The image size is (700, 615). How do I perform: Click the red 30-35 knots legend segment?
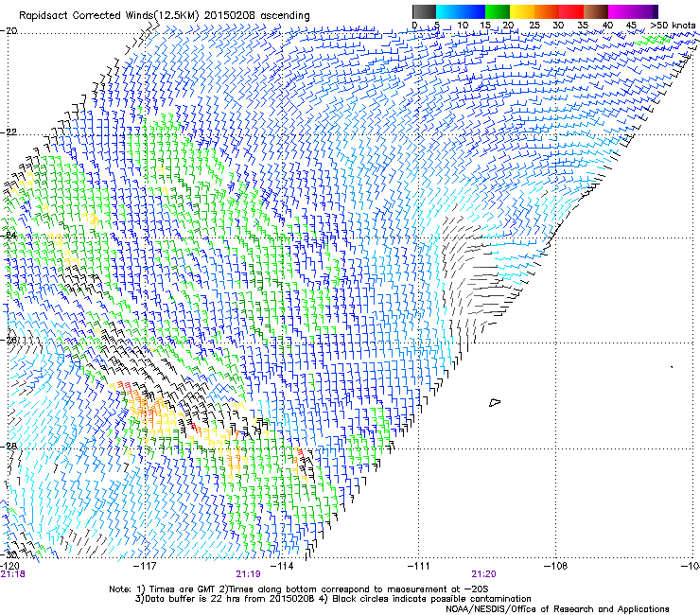[571, 11]
